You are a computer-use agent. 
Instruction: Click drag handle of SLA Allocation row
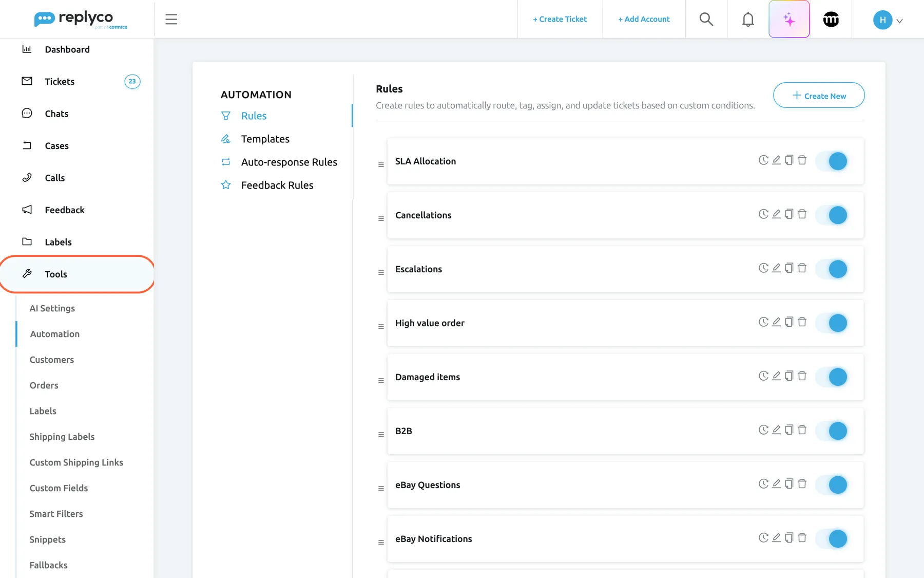(381, 165)
